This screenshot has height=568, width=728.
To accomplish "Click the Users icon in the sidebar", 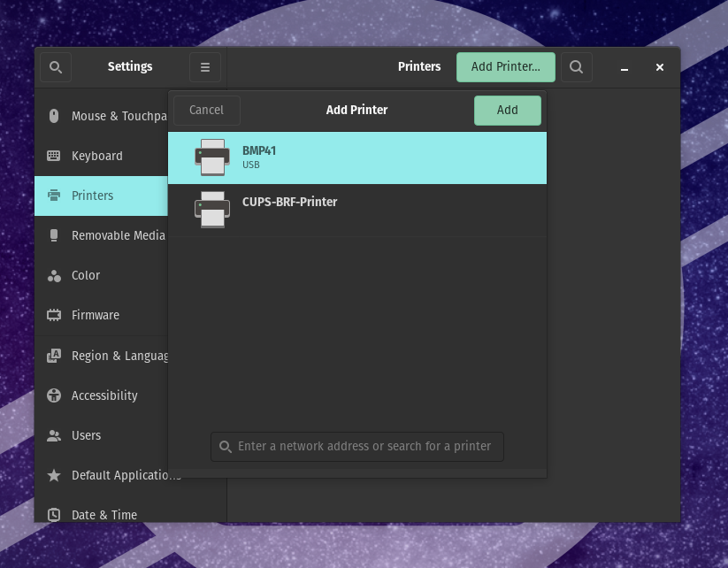I will coord(54,435).
